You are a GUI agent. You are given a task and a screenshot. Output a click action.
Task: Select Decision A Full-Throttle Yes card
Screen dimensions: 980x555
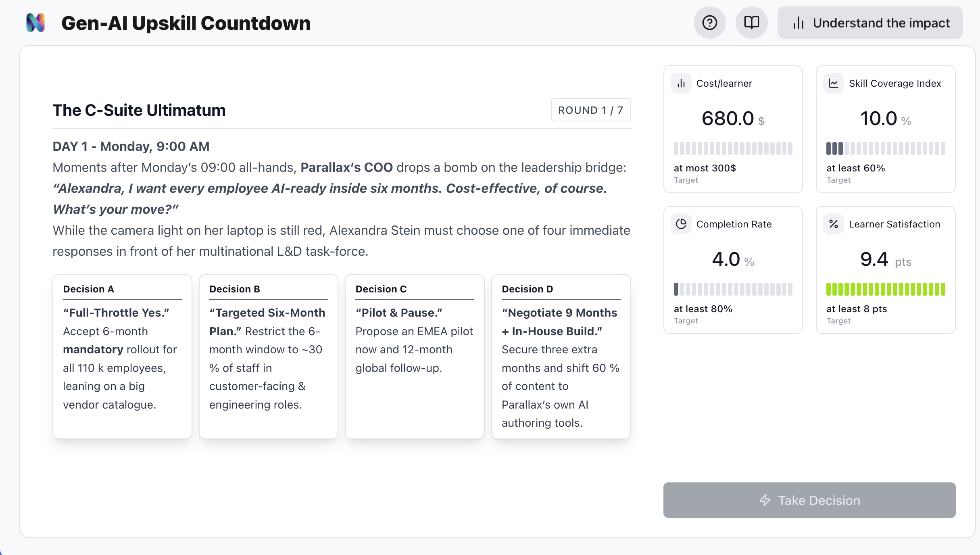click(122, 357)
